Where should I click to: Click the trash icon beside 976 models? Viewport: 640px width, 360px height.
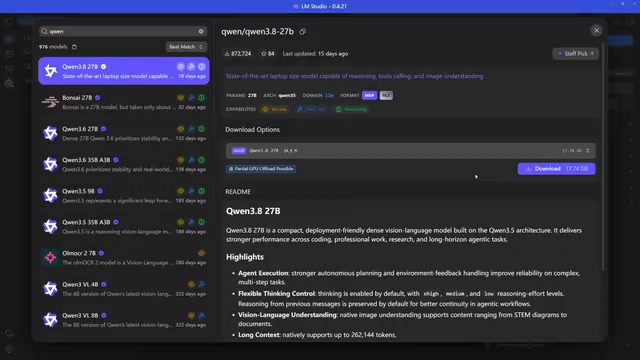click(x=74, y=47)
